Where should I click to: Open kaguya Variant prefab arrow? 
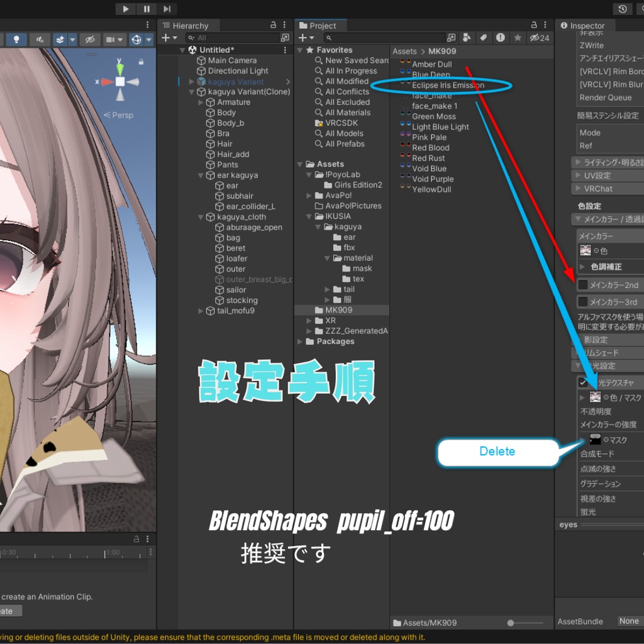(x=288, y=81)
